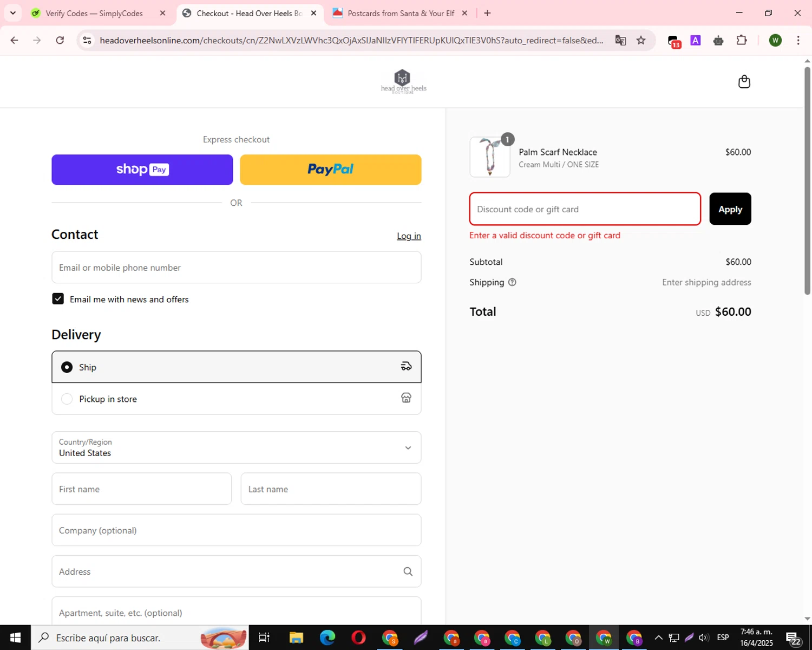
Task: Click the Palm Scarf Necklace thumbnail
Action: [x=490, y=157]
